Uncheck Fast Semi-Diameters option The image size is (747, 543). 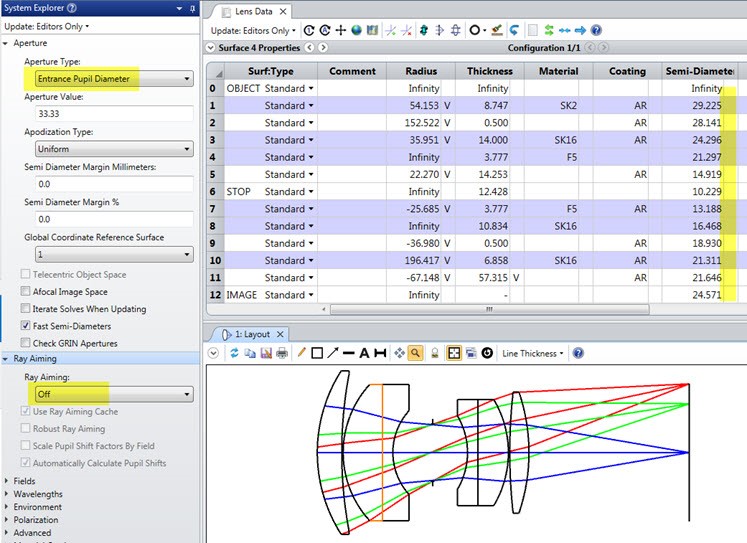25,326
